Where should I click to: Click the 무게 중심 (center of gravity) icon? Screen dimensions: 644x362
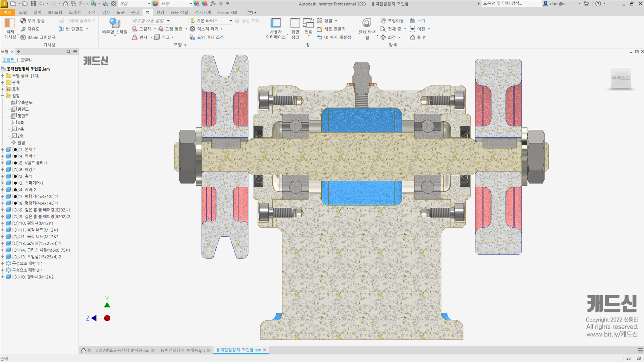tap(23, 21)
